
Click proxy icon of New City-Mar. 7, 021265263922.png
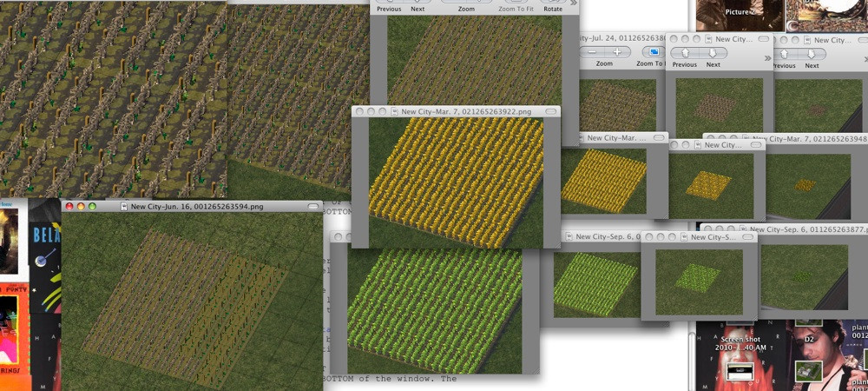point(395,111)
